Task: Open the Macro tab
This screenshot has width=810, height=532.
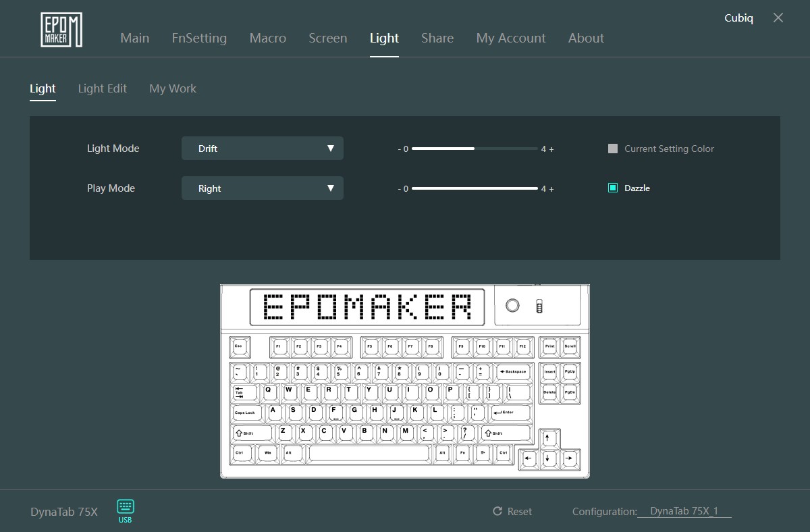Action: tap(268, 38)
